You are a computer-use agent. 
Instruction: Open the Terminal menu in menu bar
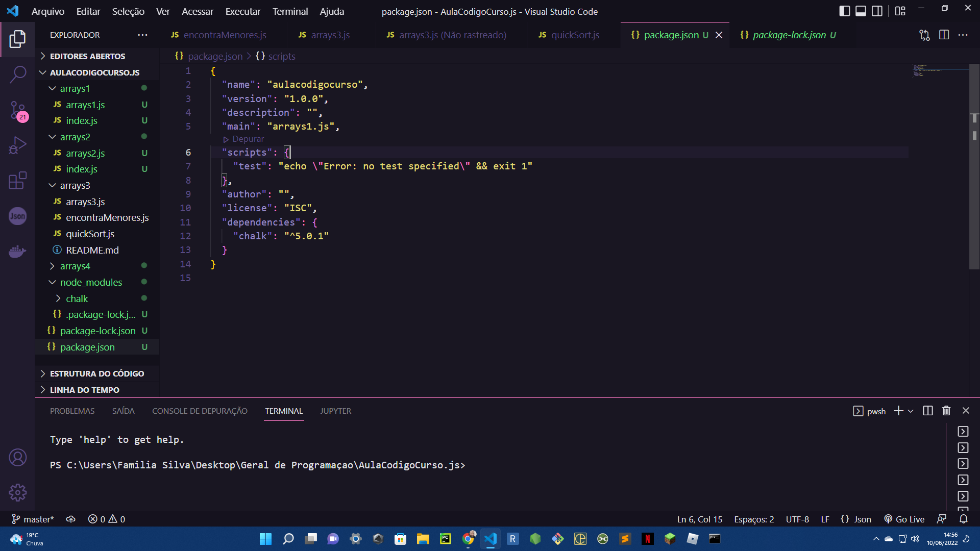(x=290, y=11)
